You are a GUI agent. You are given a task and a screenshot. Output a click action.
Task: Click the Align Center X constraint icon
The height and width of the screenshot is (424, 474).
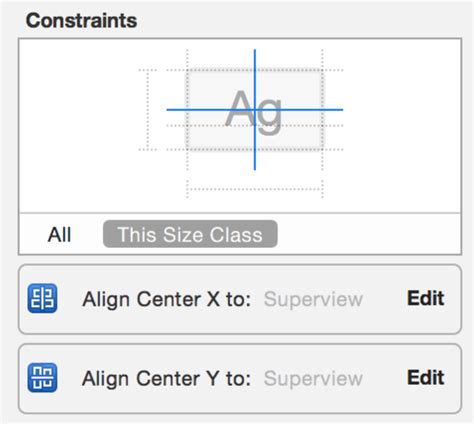[x=42, y=298]
